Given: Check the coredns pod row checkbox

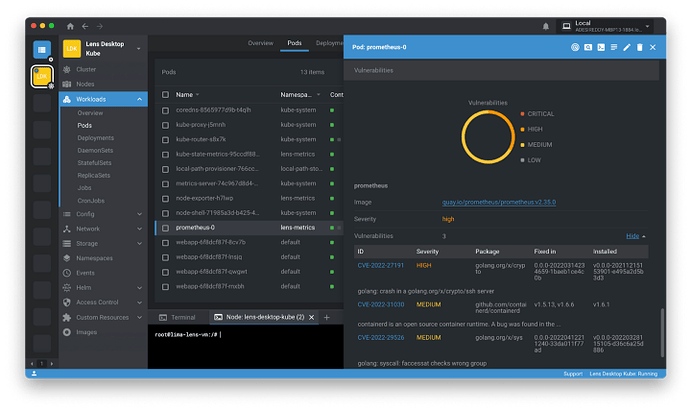Looking at the screenshot, I should coord(166,110).
